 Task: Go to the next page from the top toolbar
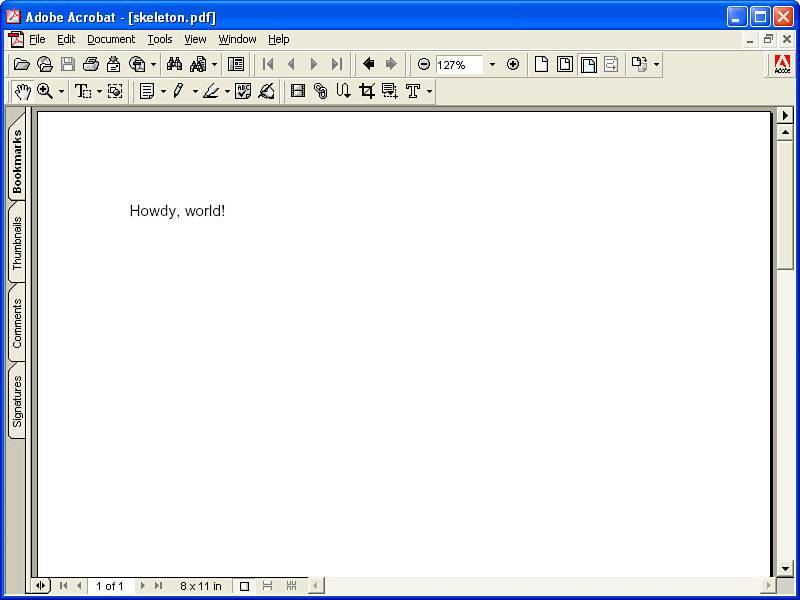coord(314,64)
